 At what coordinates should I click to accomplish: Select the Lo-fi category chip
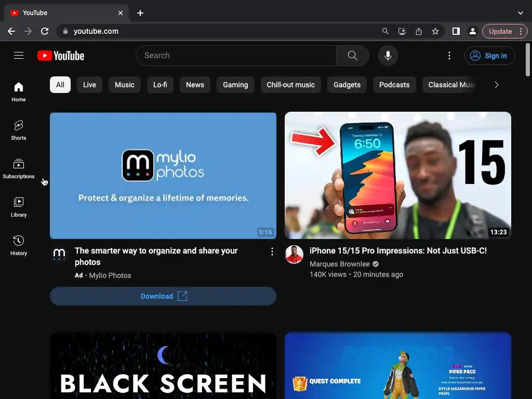point(160,85)
